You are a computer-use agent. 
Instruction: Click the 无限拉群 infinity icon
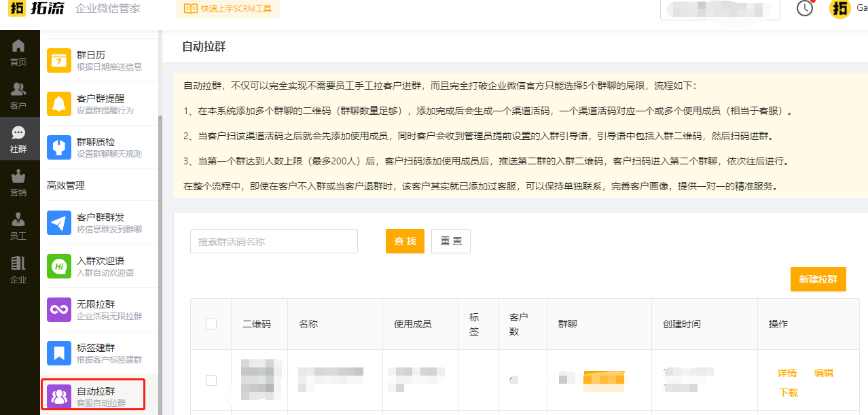pos(59,310)
